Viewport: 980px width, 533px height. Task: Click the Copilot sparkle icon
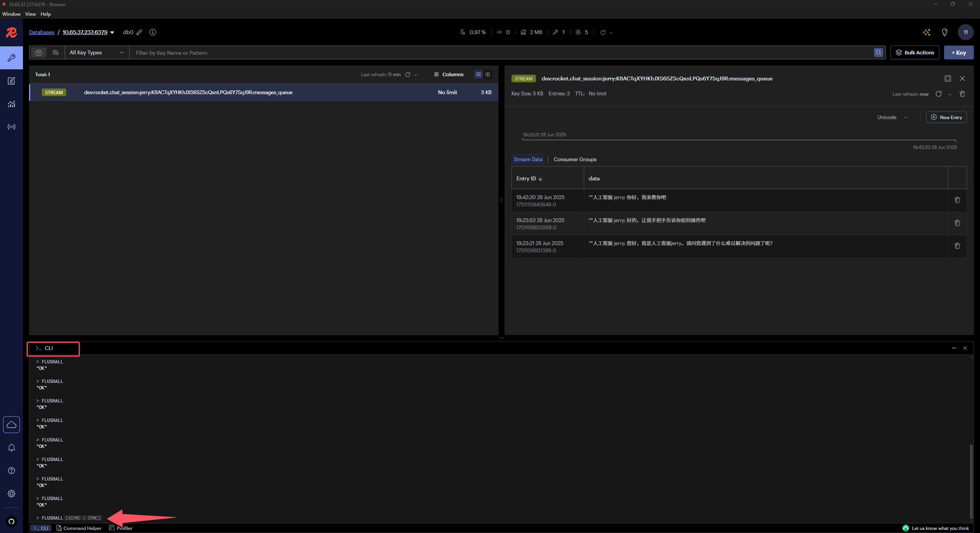pos(926,33)
